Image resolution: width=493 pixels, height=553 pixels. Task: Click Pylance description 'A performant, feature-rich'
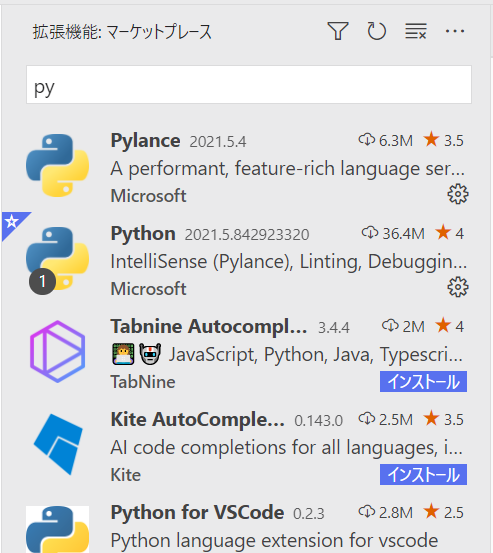tap(288, 168)
